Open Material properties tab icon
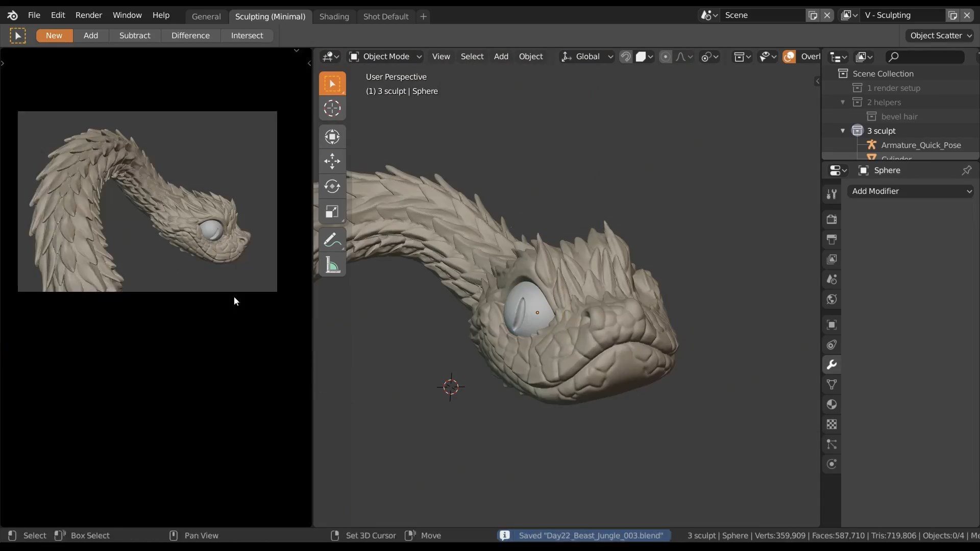 831,405
